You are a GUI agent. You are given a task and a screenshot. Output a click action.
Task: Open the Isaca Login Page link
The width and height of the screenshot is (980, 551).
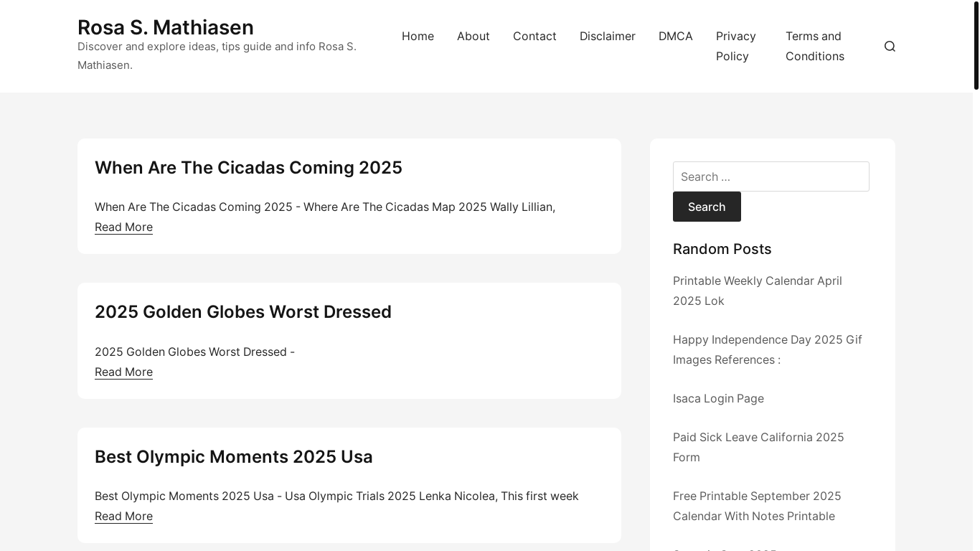tap(718, 398)
